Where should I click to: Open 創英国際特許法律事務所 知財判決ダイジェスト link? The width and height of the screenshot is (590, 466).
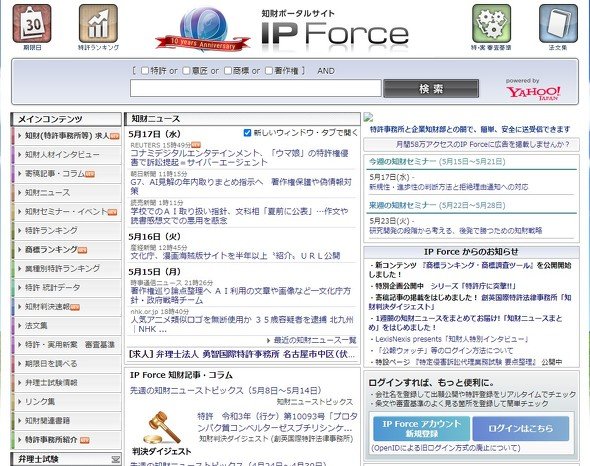(x=470, y=302)
